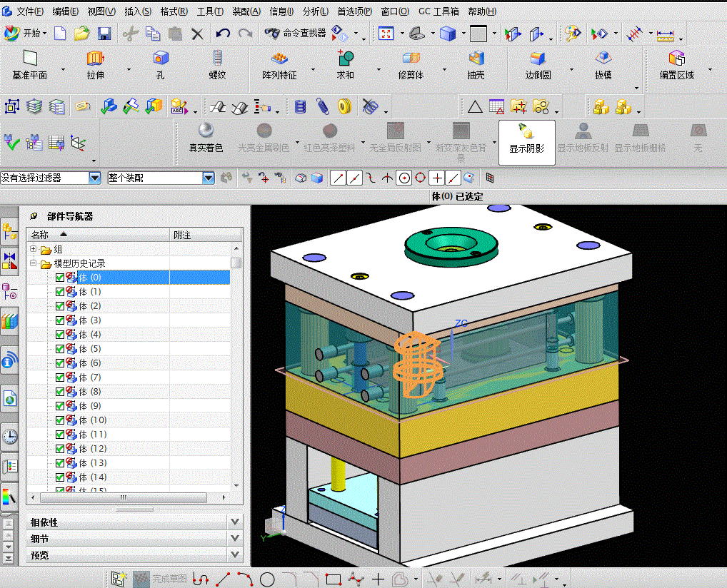Uncheck the checkbox for 体 (3)
The height and width of the screenshot is (588, 727).
(60, 320)
